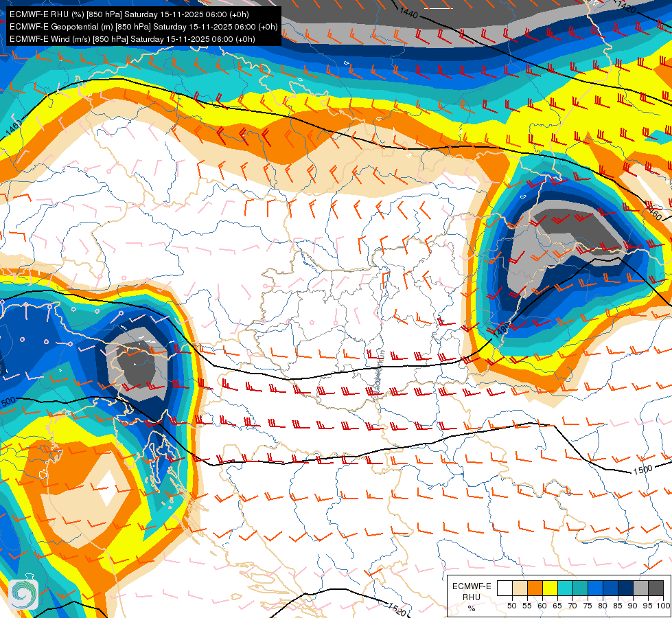
Task: Click the legend tick label 70
Action: pyautogui.click(x=572, y=606)
